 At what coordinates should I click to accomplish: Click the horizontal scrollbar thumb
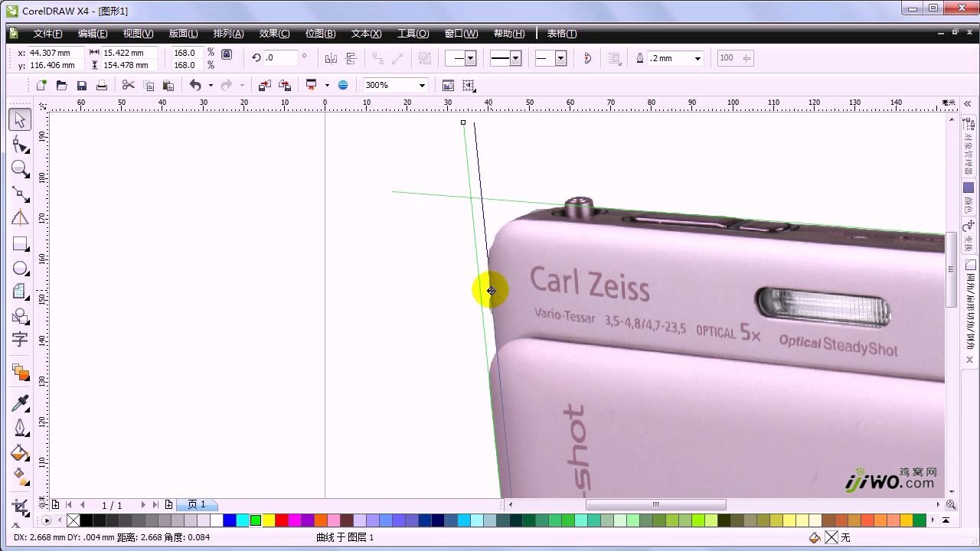[x=656, y=505]
